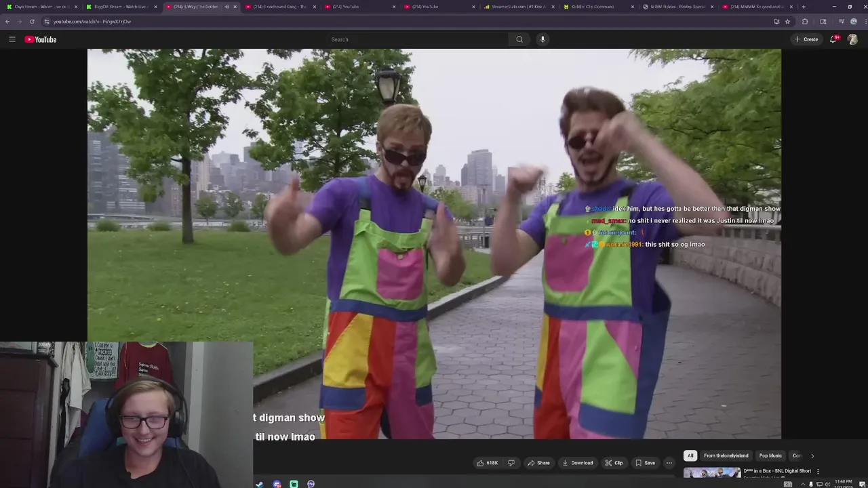The width and height of the screenshot is (868, 488).
Task: Show hidden system tray icons
Action: click(803, 484)
